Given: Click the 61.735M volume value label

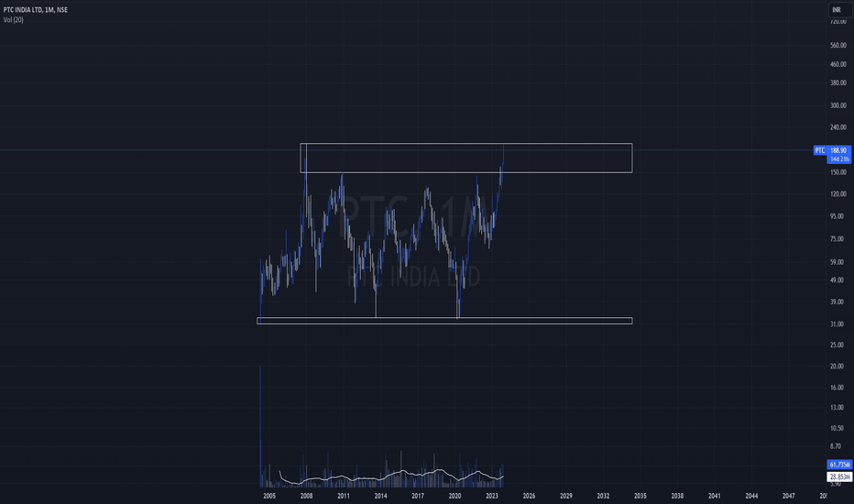Looking at the screenshot, I should coord(838,465).
